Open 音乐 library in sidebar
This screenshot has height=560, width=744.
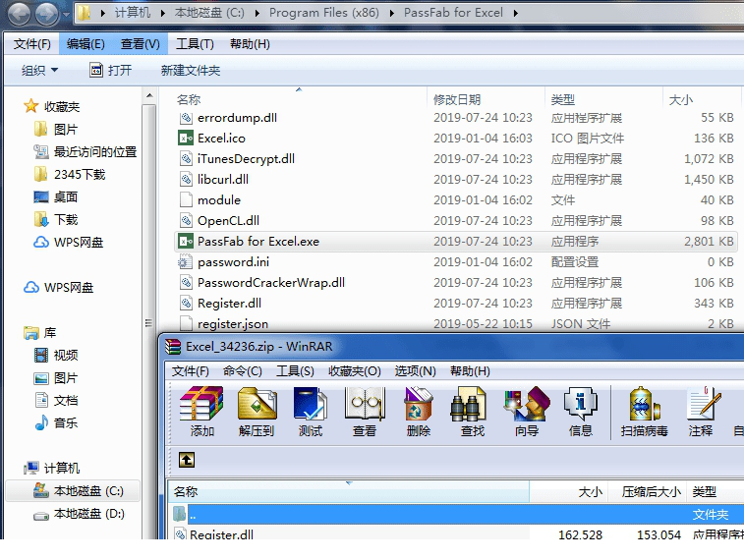point(55,422)
